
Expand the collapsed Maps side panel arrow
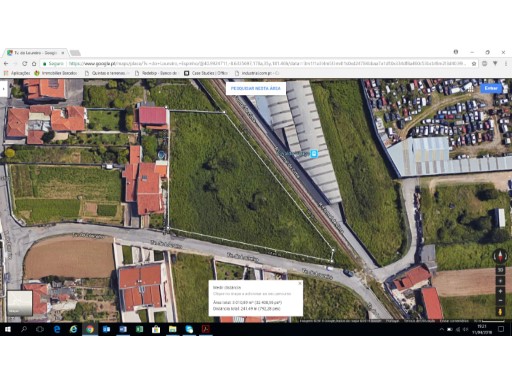(3, 89)
